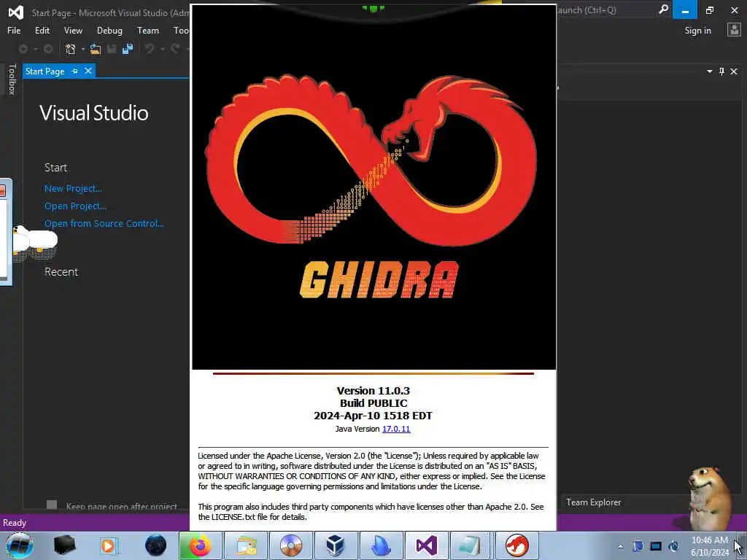Image resolution: width=747 pixels, height=560 pixels.
Task: Open the Windows Start orb
Action: click(x=19, y=545)
